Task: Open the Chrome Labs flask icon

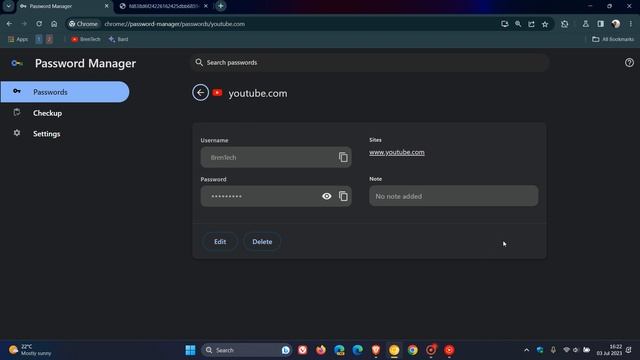Action: [586, 24]
